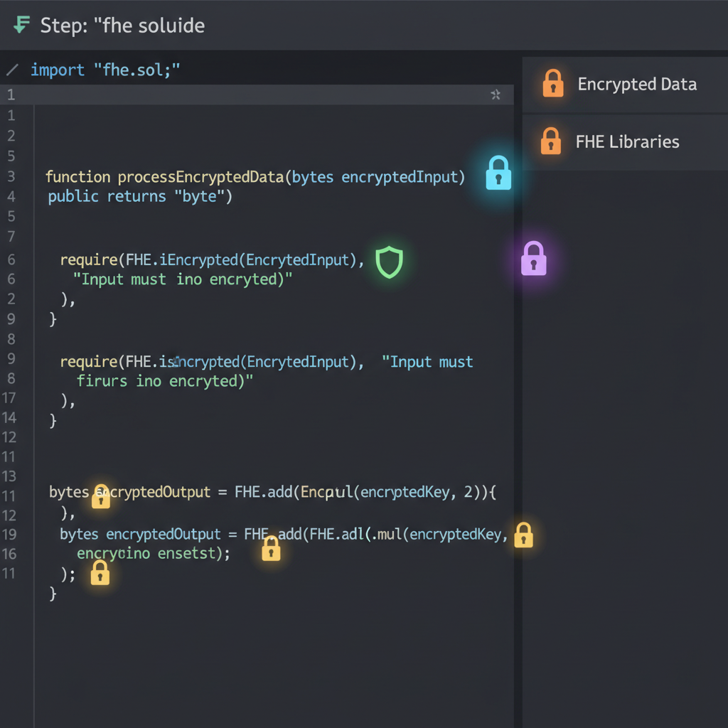The image size is (728, 728).
Task: Click the orange lock next to Encrypted Data
Action: coord(553,83)
